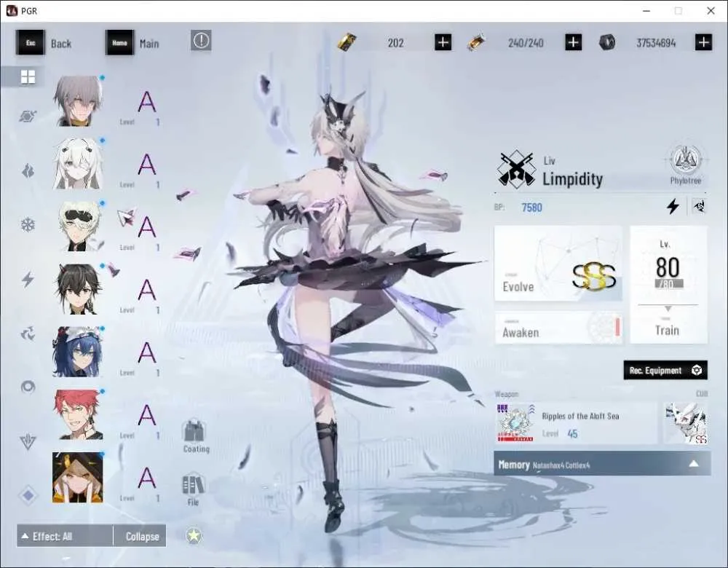Open Liv's Phylotree

pyautogui.click(x=686, y=165)
